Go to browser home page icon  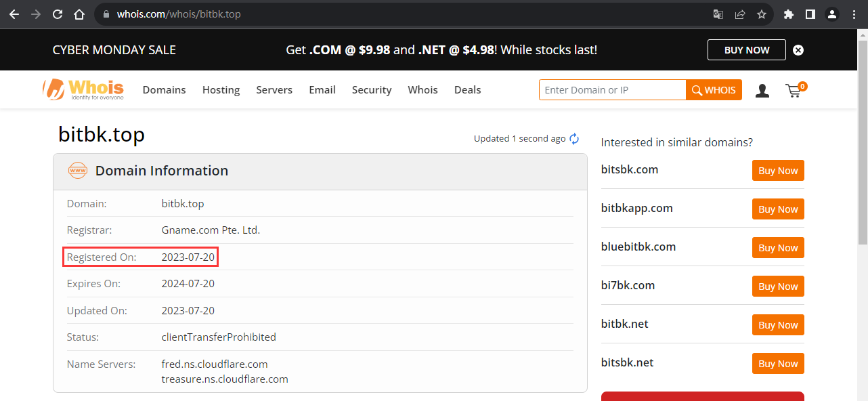(x=79, y=14)
